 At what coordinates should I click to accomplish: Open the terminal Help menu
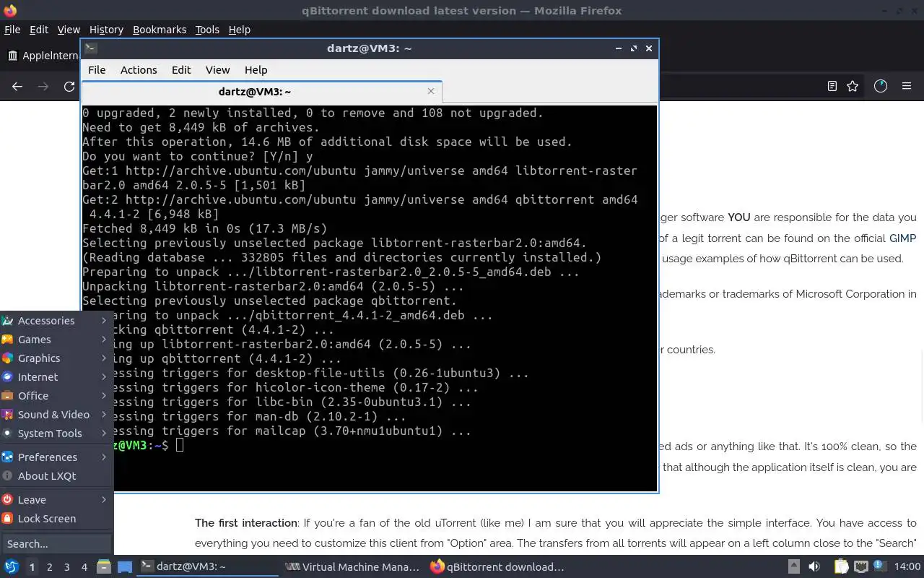[256, 70]
